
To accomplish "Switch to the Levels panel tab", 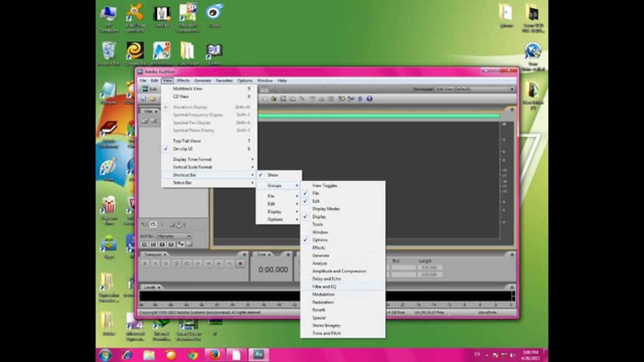I will (x=151, y=287).
